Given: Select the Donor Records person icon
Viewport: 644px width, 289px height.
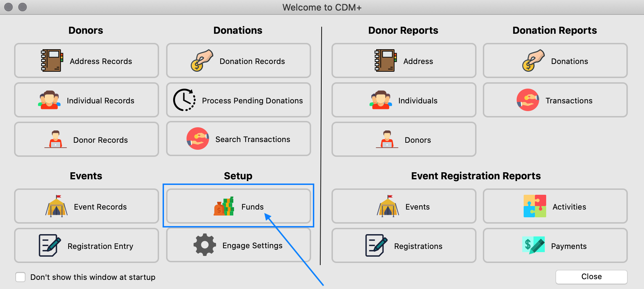Looking at the screenshot, I should [x=55, y=139].
